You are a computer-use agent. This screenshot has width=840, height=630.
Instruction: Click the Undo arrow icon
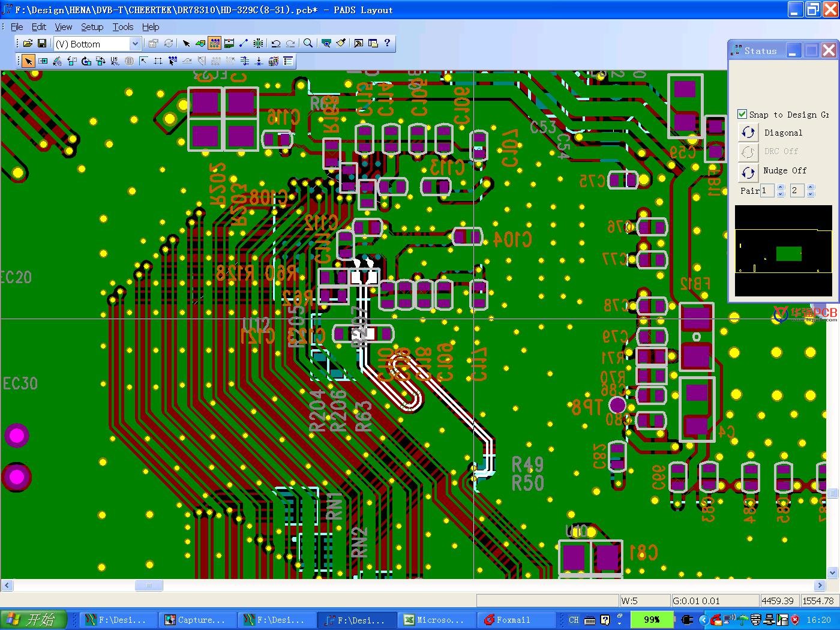276,43
